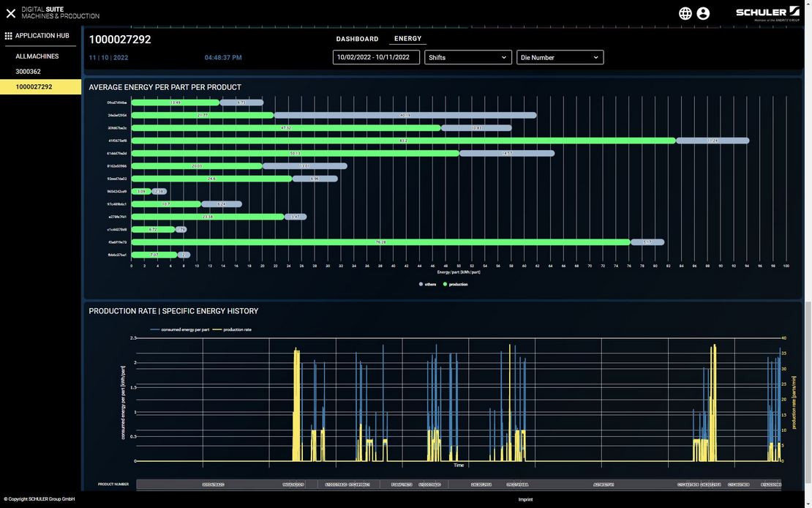This screenshot has width=812, height=508.
Task: Click the Schuler logo
Action: click(767, 13)
